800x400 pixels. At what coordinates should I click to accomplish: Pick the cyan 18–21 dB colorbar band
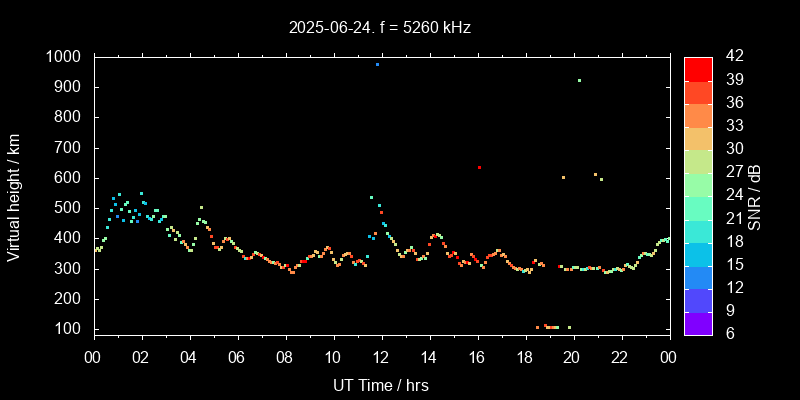coord(698,230)
